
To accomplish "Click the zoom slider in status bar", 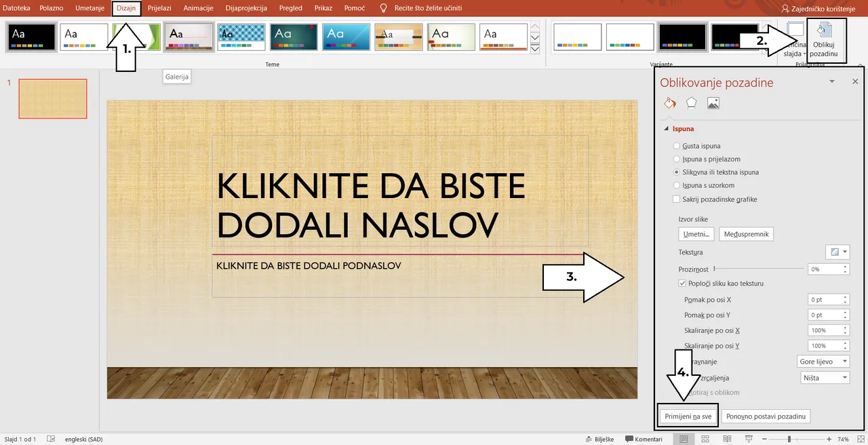I will (797, 439).
